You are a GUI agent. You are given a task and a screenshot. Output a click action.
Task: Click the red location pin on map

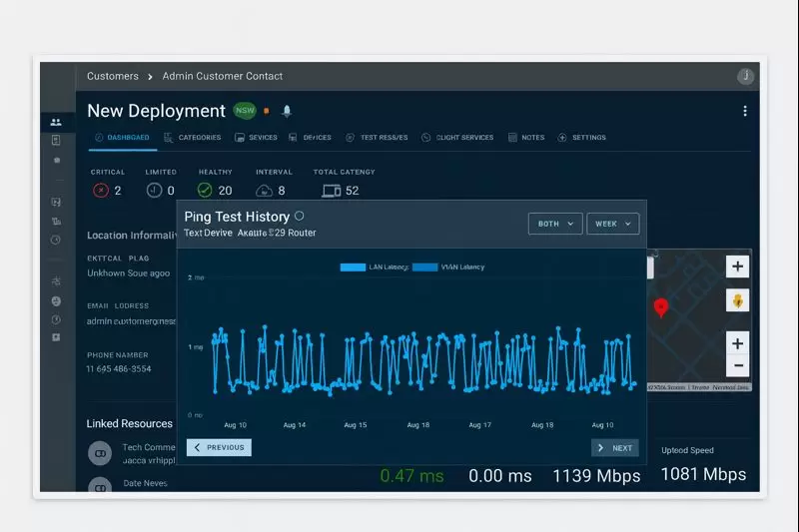click(660, 307)
